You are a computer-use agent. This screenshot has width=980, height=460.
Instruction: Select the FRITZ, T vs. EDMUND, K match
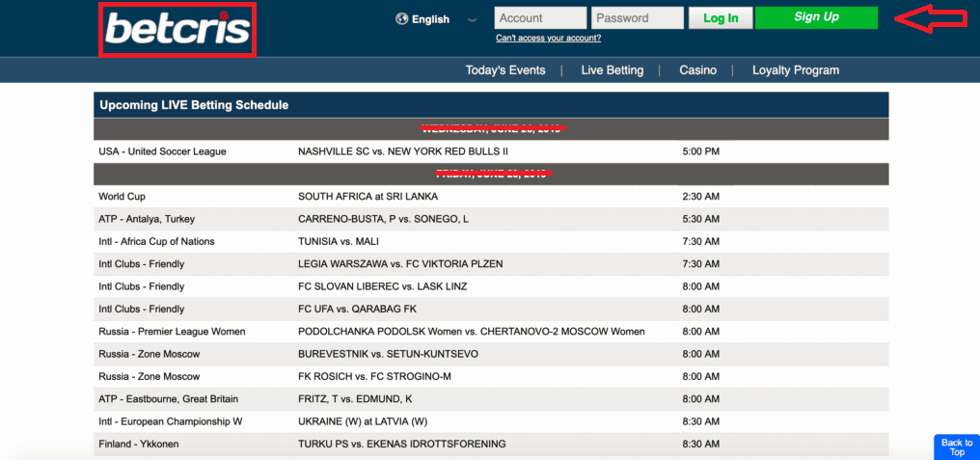pos(355,398)
